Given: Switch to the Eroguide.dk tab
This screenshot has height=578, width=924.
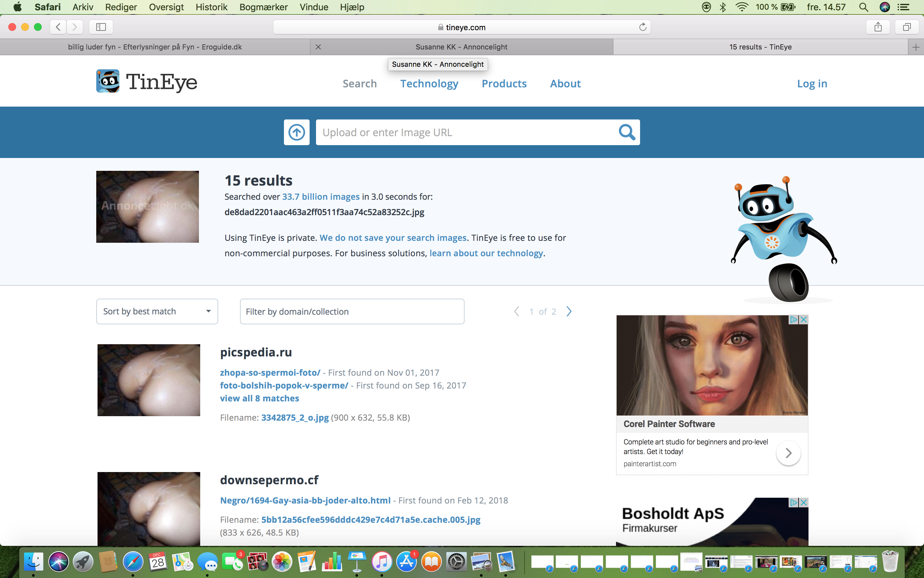Looking at the screenshot, I should tap(155, 47).
